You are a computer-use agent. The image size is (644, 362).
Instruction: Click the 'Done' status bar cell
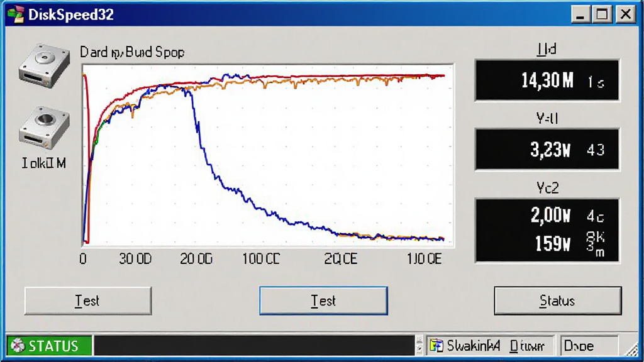(589, 346)
